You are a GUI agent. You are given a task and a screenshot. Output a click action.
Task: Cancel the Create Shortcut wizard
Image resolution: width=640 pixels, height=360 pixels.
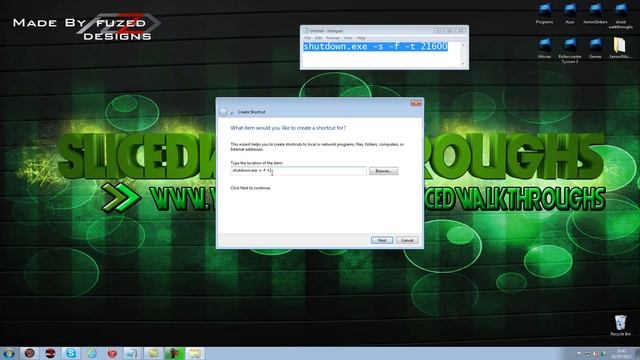click(x=407, y=240)
